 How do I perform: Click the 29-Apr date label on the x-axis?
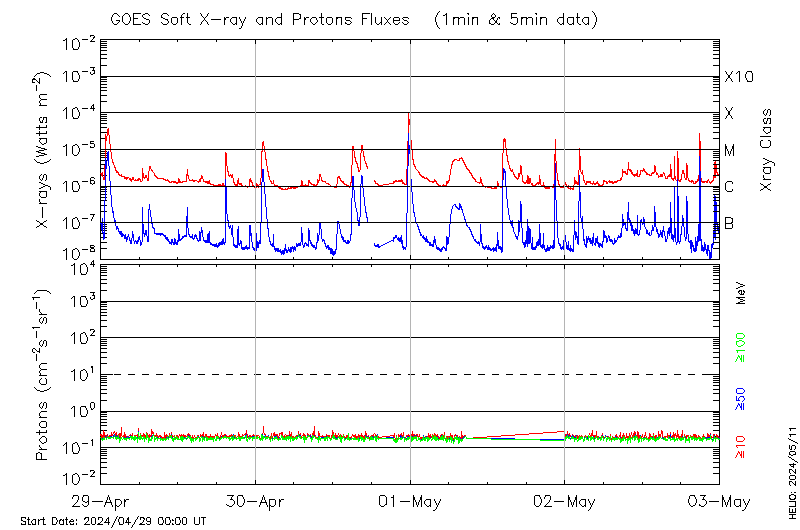pyautogui.click(x=101, y=502)
